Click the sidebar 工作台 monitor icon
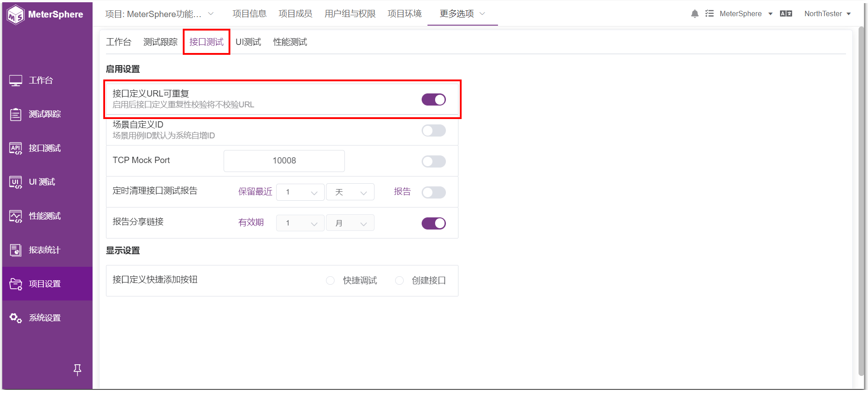868x393 pixels. click(16, 80)
